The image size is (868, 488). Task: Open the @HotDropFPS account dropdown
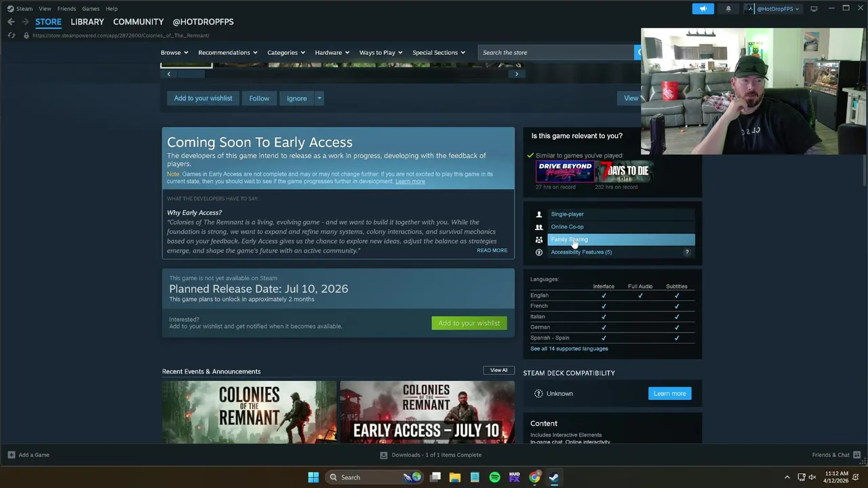(777, 9)
